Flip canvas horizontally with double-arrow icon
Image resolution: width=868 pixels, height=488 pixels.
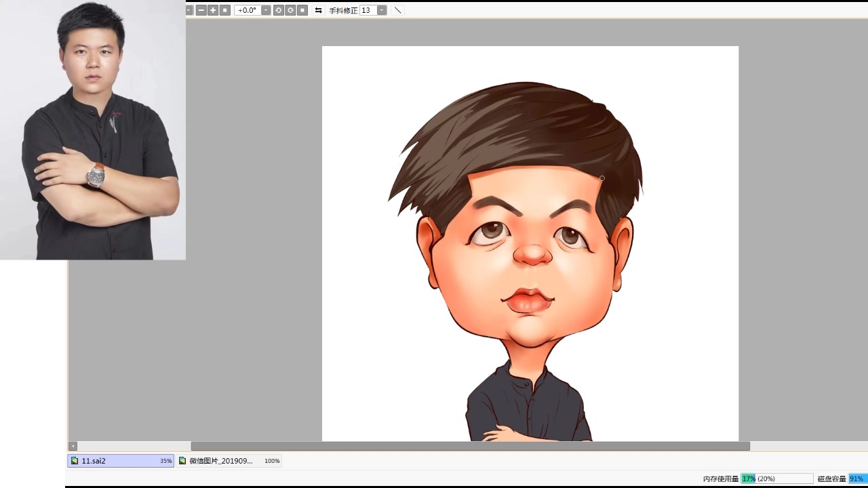pos(318,10)
